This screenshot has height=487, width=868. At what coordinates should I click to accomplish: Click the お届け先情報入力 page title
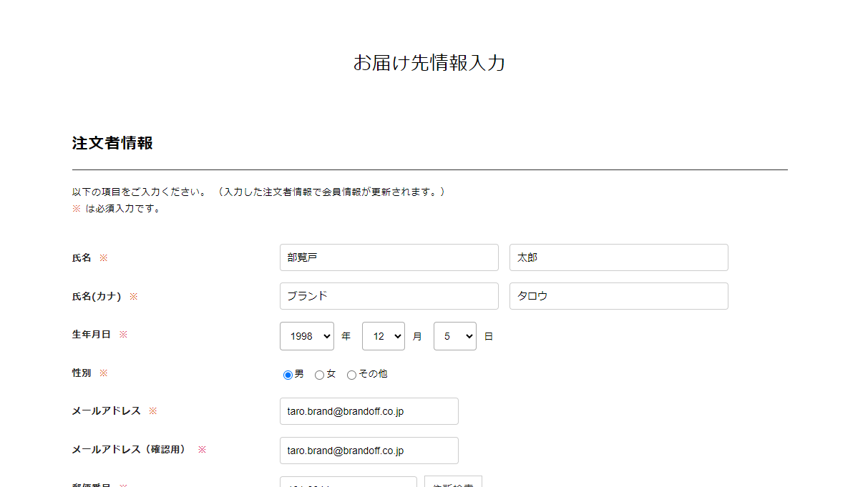pos(429,63)
